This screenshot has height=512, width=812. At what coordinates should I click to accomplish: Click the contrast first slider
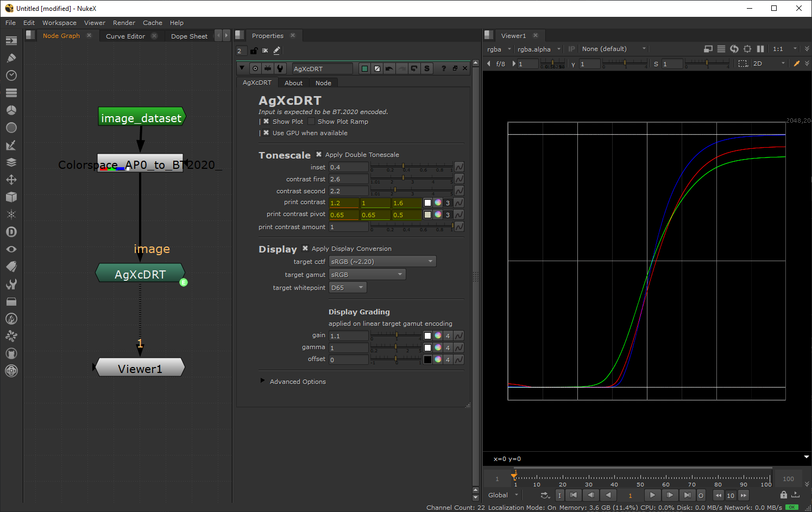tap(412, 179)
